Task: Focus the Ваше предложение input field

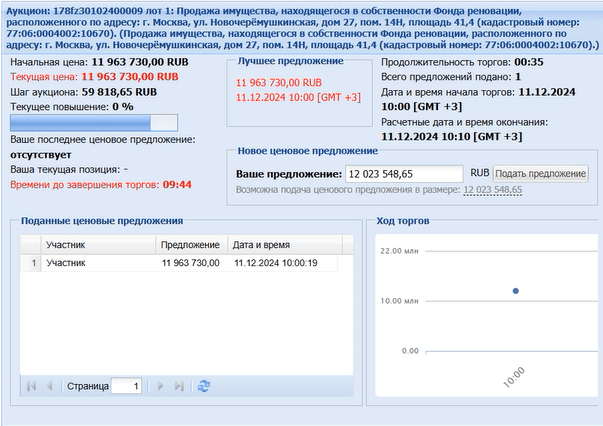Action: 404,174
